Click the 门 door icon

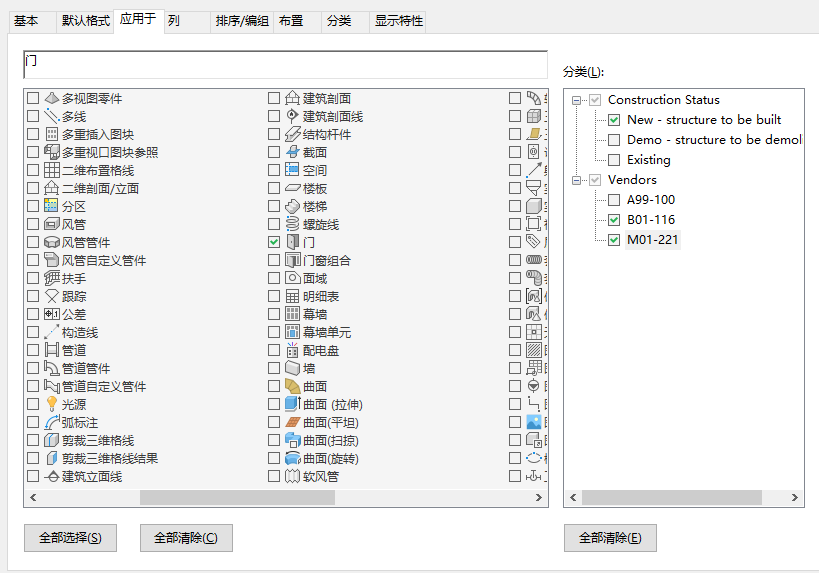click(292, 242)
